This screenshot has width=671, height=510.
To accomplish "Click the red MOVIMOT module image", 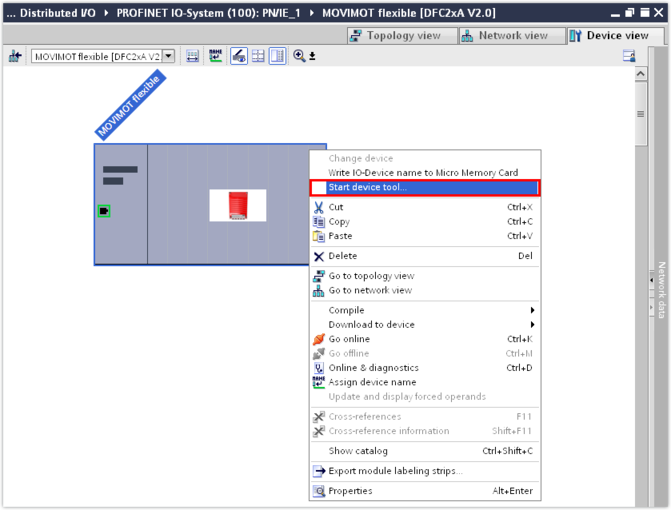I will pyautogui.click(x=238, y=205).
